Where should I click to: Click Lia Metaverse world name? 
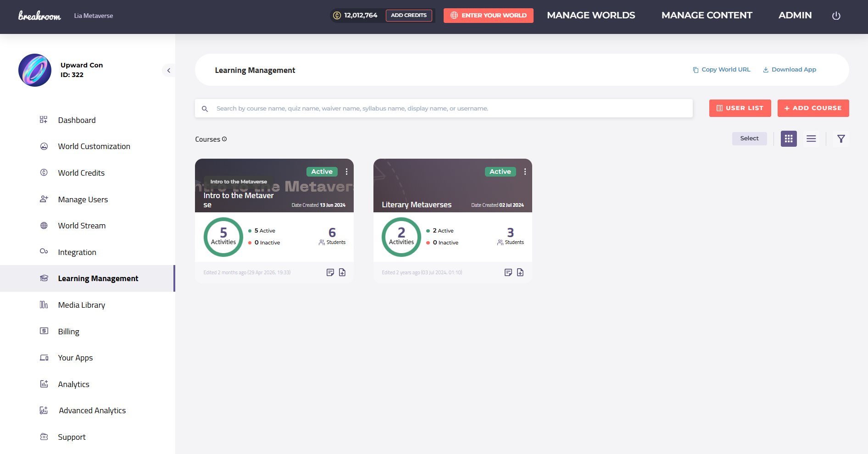pyautogui.click(x=94, y=16)
